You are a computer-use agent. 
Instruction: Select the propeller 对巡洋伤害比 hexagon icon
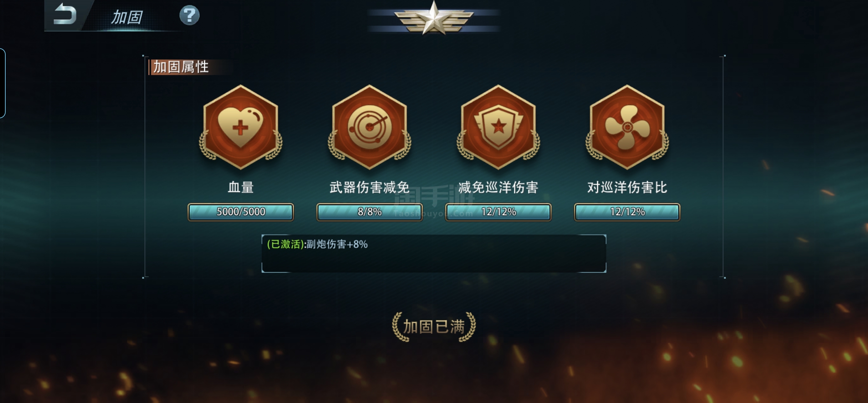627,127
